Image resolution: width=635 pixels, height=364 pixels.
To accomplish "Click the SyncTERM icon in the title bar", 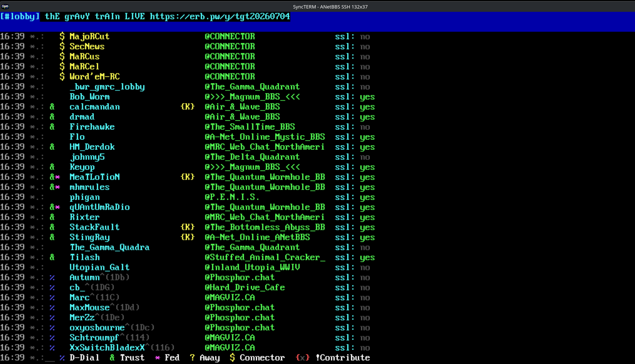I will coord(5,6).
